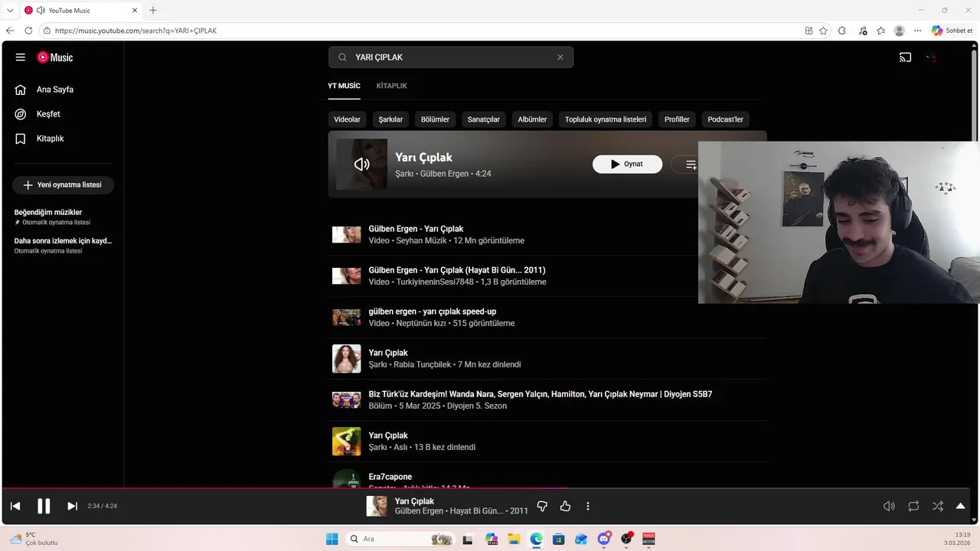Open the browser media control music icon
980x551 pixels.
[x=863, y=31]
